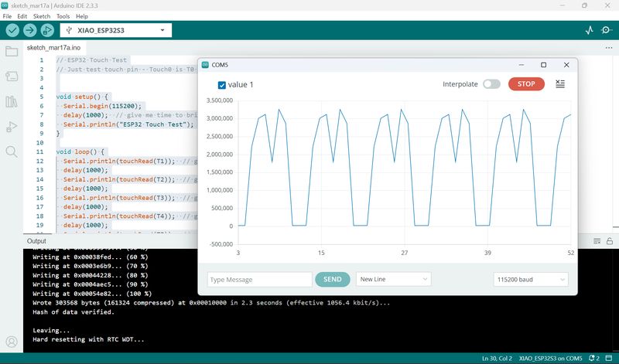Click the Type Message input field
This screenshot has height=364, width=619.
click(259, 279)
